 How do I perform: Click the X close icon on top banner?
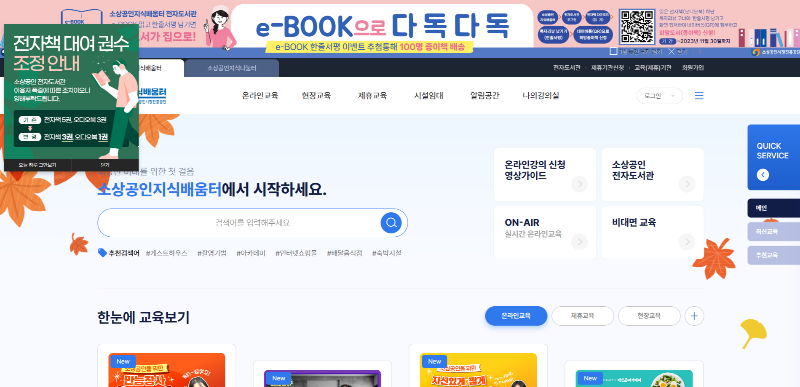pos(671,51)
